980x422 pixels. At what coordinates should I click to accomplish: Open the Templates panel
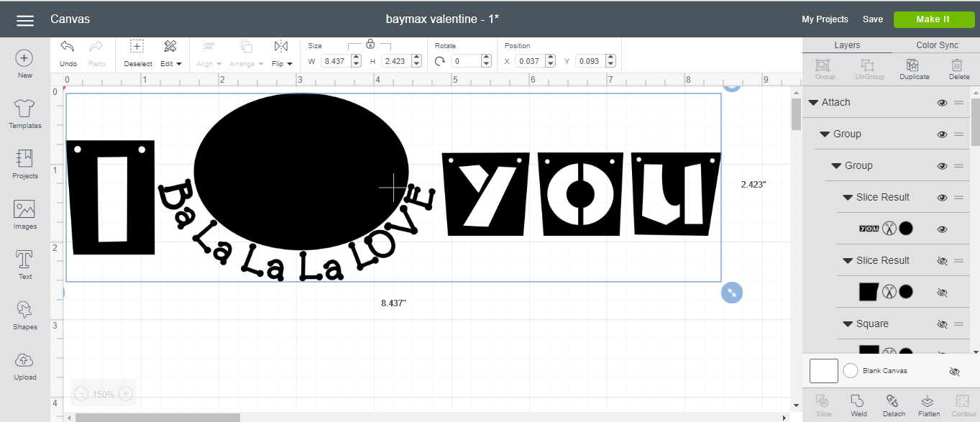tap(24, 114)
